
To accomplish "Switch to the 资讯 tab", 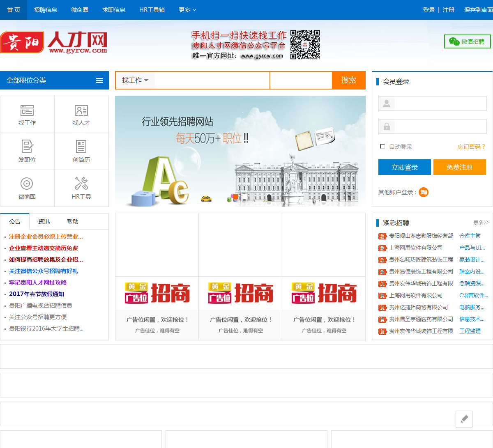I will [x=44, y=221].
